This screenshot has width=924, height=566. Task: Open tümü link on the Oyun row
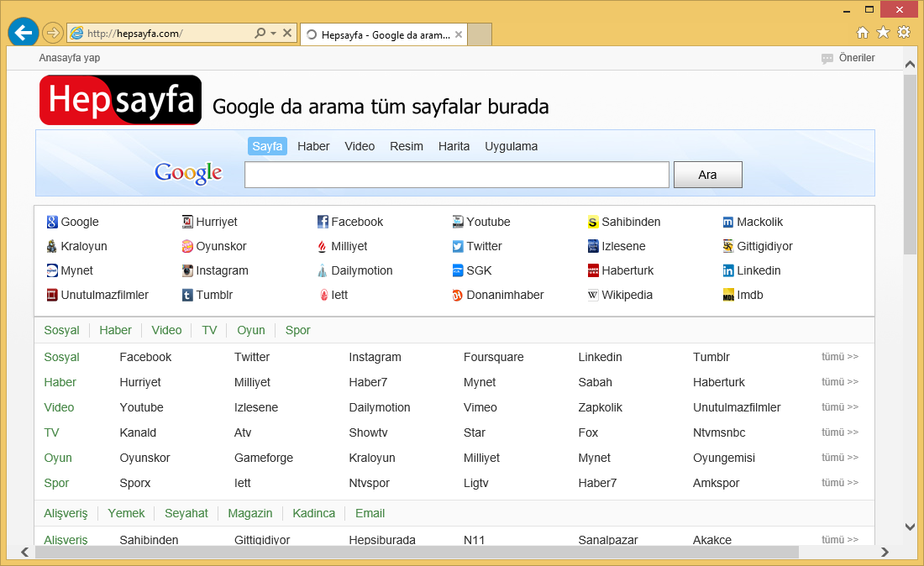pos(839,457)
